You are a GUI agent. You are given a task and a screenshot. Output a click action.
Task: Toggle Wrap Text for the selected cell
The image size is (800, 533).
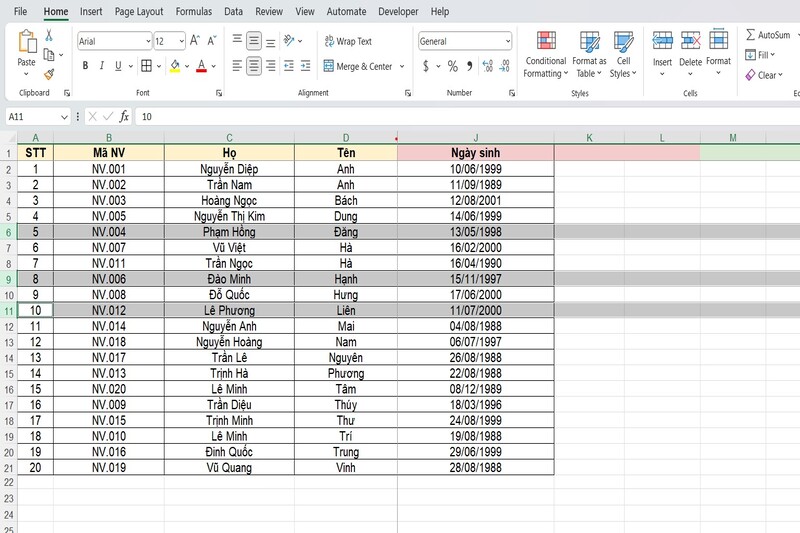[347, 41]
